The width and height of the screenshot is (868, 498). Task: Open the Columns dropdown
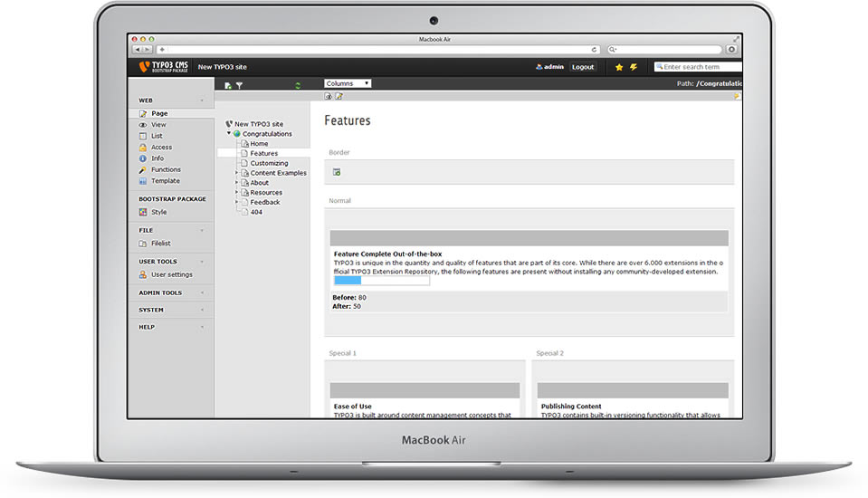pos(348,83)
